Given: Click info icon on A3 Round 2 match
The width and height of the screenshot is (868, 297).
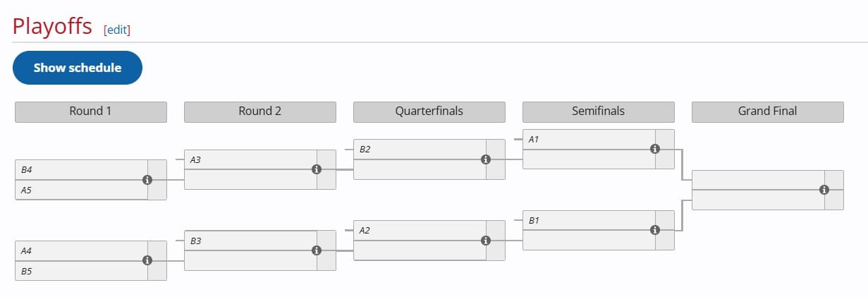Looking at the screenshot, I should pyautogui.click(x=316, y=169).
